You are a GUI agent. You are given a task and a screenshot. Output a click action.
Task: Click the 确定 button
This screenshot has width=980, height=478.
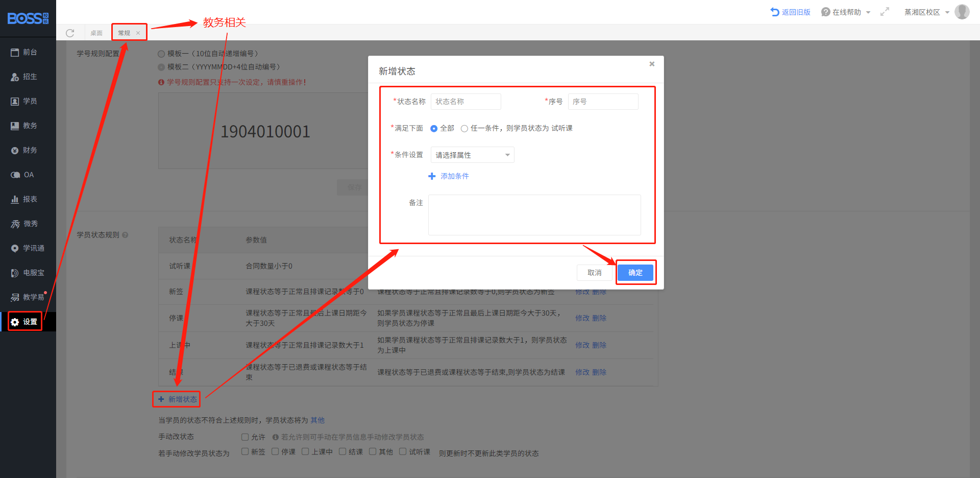635,273
